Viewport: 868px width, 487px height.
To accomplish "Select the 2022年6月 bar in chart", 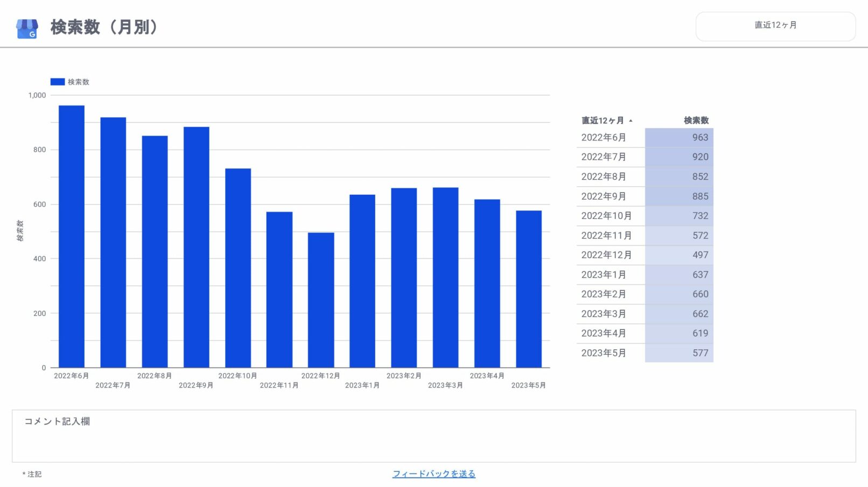I will click(72, 237).
